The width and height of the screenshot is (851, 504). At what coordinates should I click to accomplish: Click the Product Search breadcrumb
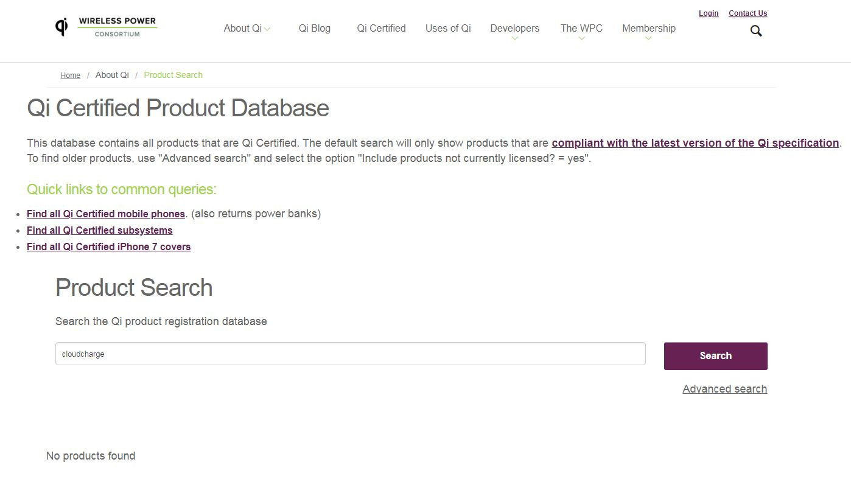pos(173,75)
